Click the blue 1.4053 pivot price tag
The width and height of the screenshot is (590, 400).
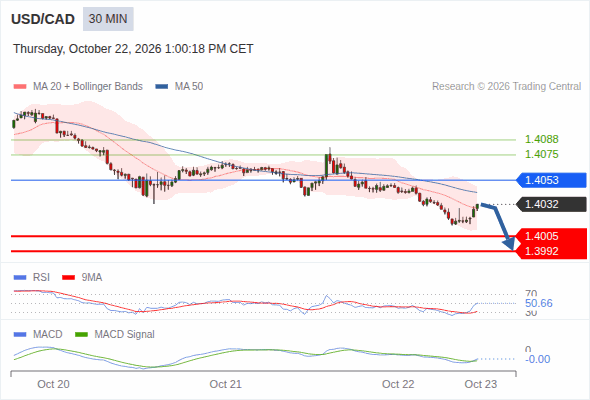click(x=551, y=180)
